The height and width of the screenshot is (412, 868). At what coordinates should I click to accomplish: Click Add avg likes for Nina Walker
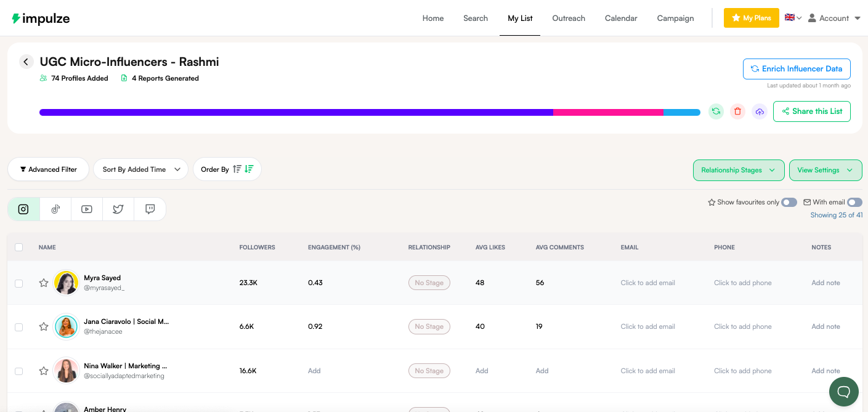[x=482, y=371]
